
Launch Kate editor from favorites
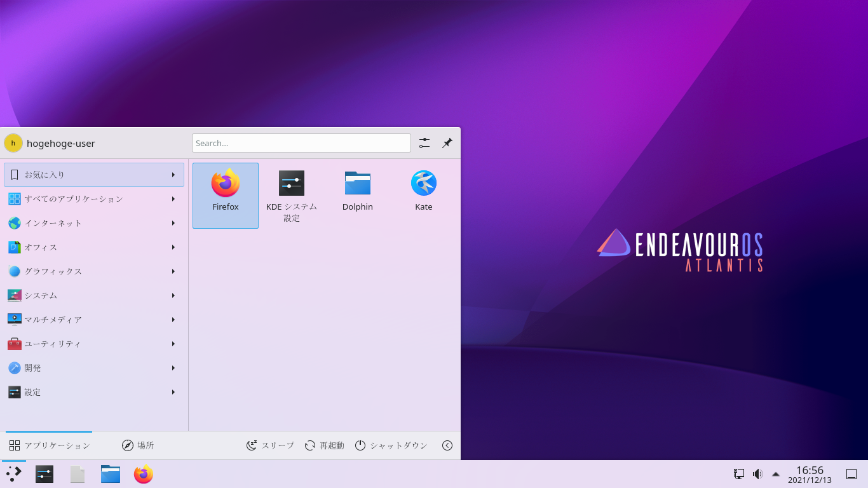[424, 196]
